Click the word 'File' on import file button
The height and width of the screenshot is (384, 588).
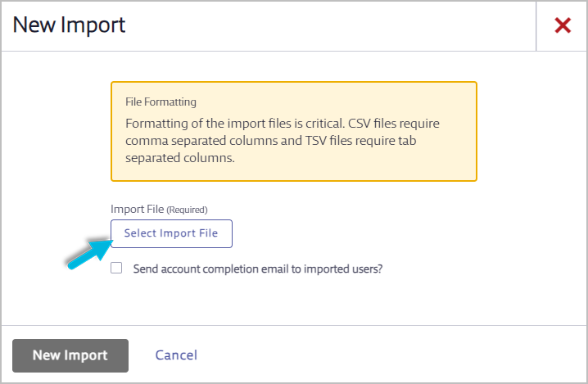[209, 233]
